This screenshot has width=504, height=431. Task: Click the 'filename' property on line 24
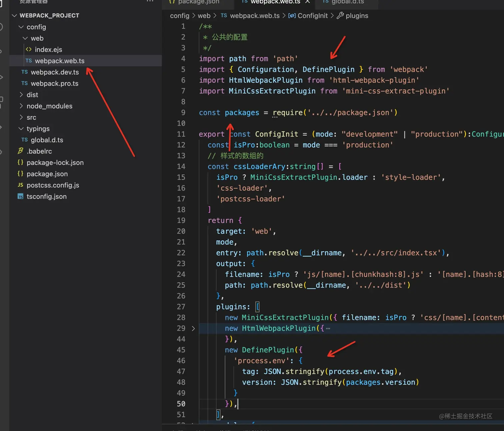(242, 274)
